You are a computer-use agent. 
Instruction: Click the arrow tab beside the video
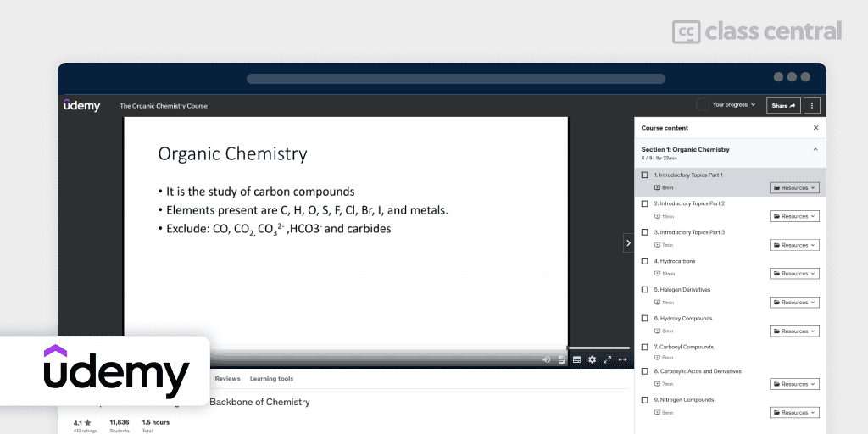[628, 242]
